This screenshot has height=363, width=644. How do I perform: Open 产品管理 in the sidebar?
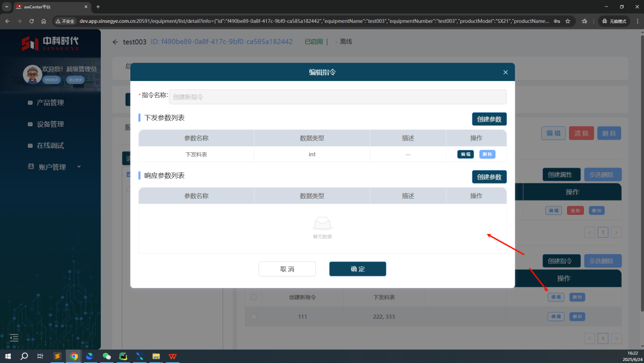[x=50, y=102]
